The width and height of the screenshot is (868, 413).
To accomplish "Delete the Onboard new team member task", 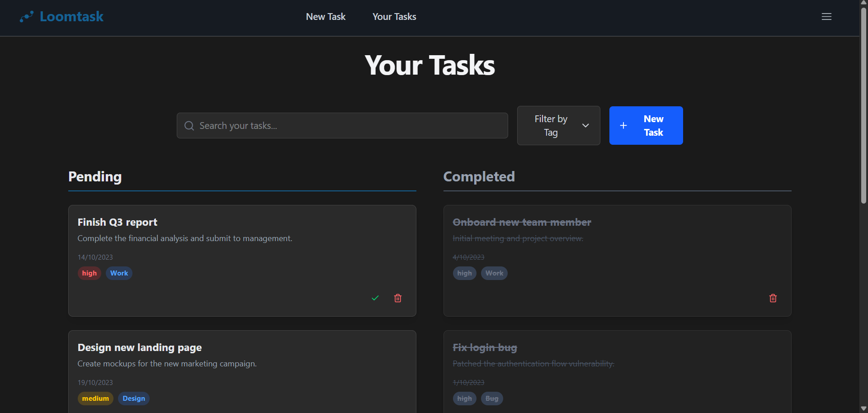I will pos(773,298).
